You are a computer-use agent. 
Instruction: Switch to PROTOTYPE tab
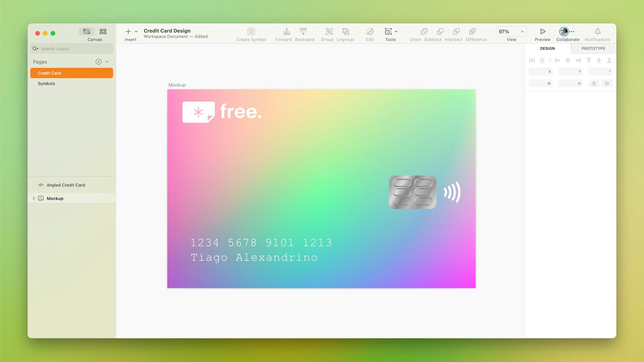tap(593, 48)
